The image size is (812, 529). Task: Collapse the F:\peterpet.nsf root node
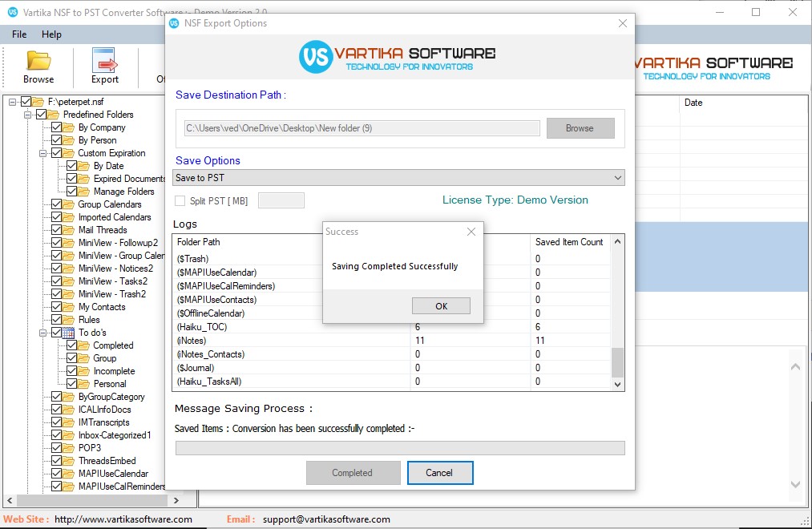(x=13, y=102)
